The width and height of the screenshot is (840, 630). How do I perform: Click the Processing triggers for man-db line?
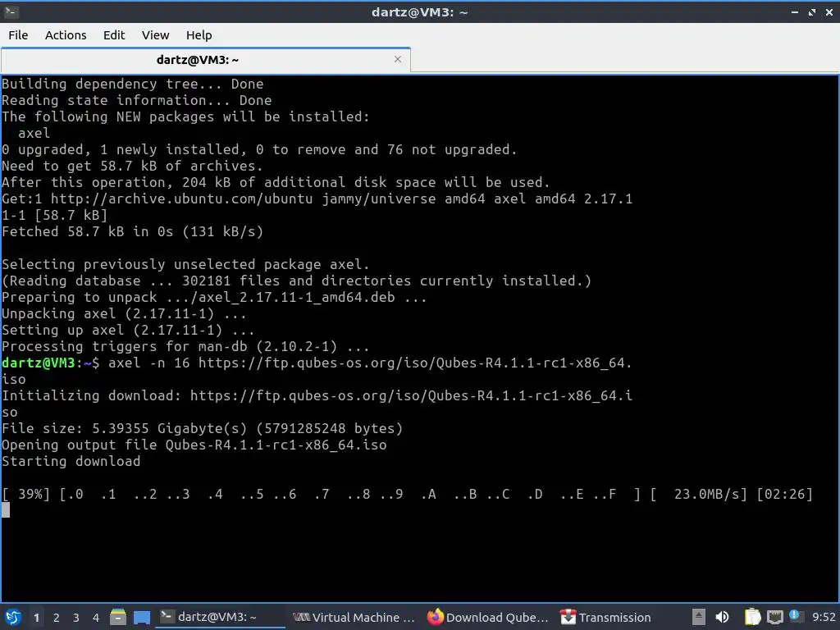(x=185, y=347)
